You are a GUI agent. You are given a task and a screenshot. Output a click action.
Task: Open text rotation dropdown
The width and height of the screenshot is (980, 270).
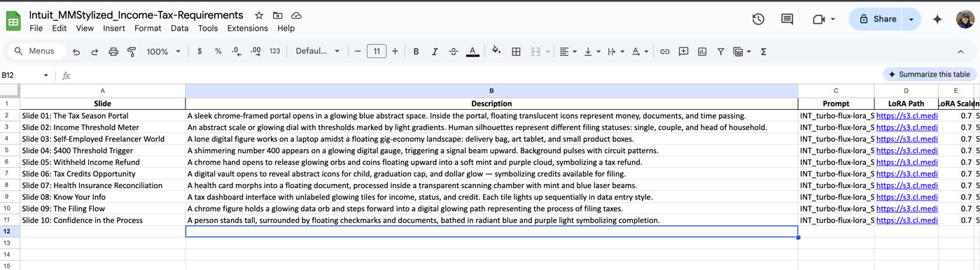pos(640,52)
